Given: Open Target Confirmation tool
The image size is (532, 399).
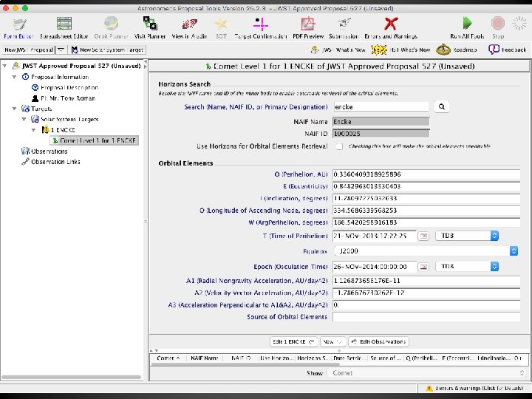Looking at the screenshot, I should [x=261, y=28].
